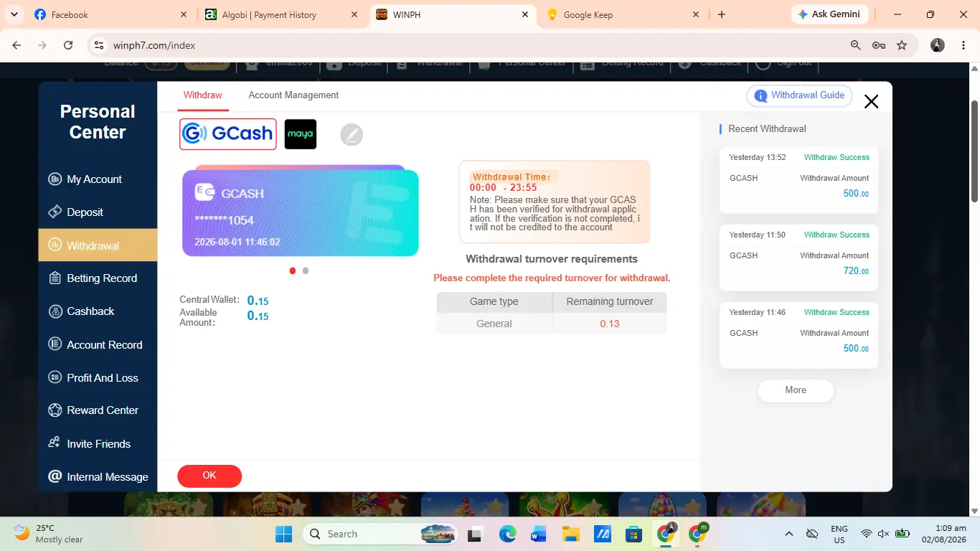Open Microsoft Edge from the taskbar

tap(508, 534)
